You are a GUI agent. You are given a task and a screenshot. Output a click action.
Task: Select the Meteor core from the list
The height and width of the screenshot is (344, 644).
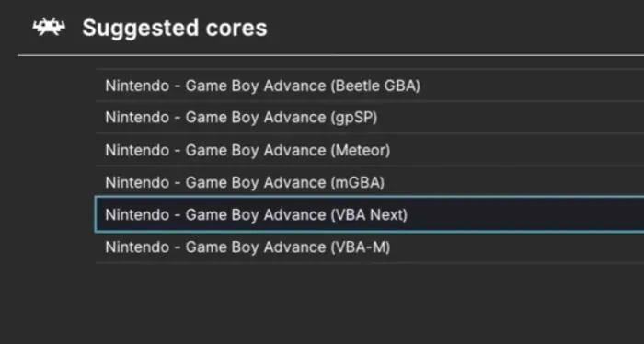(x=370, y=150)
